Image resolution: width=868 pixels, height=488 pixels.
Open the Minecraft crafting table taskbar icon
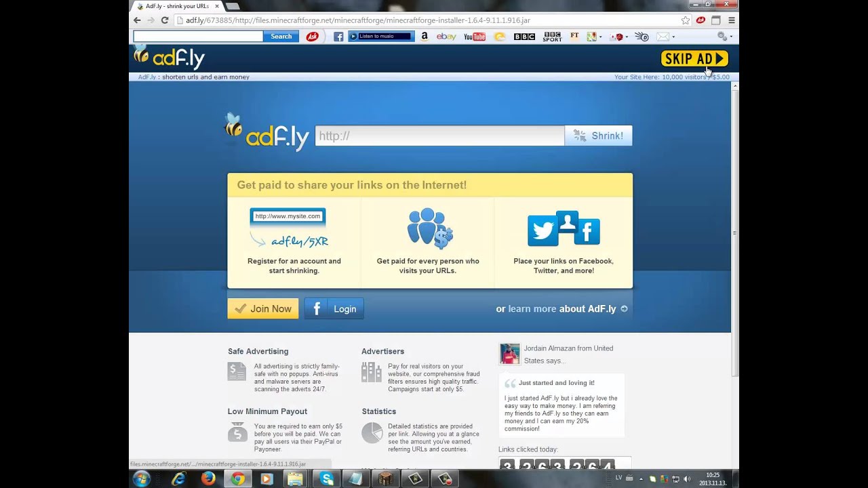coord(385,479)
